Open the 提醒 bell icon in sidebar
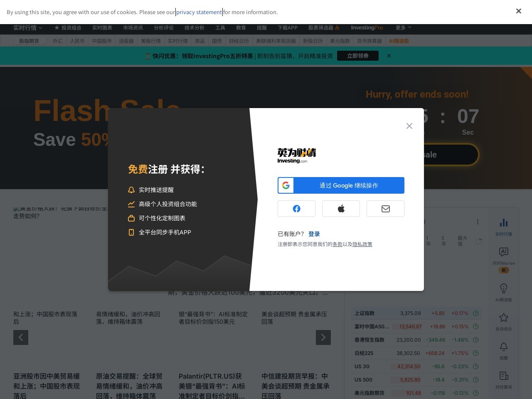This screenshot has height=399, width=532. pos(503,347)
